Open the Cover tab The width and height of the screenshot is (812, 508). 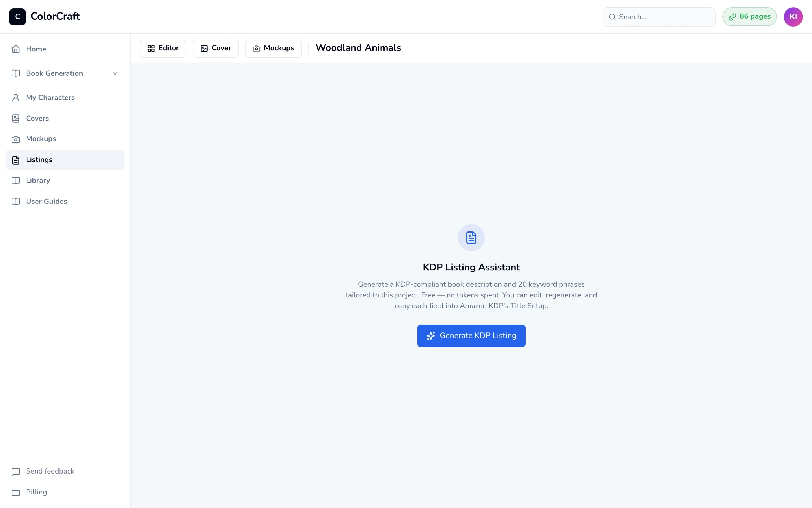215,48
